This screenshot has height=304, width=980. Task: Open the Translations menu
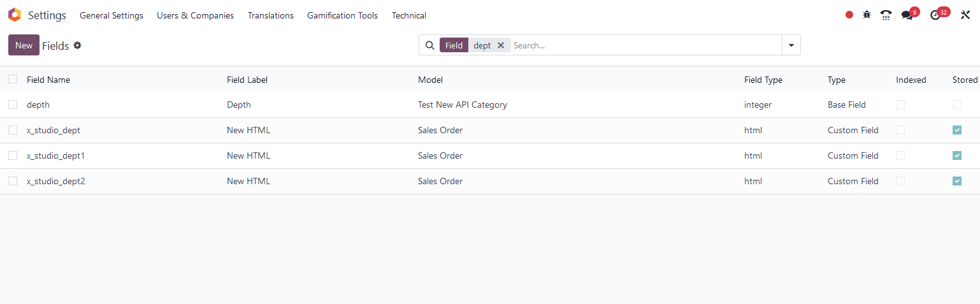pos(271,15)
